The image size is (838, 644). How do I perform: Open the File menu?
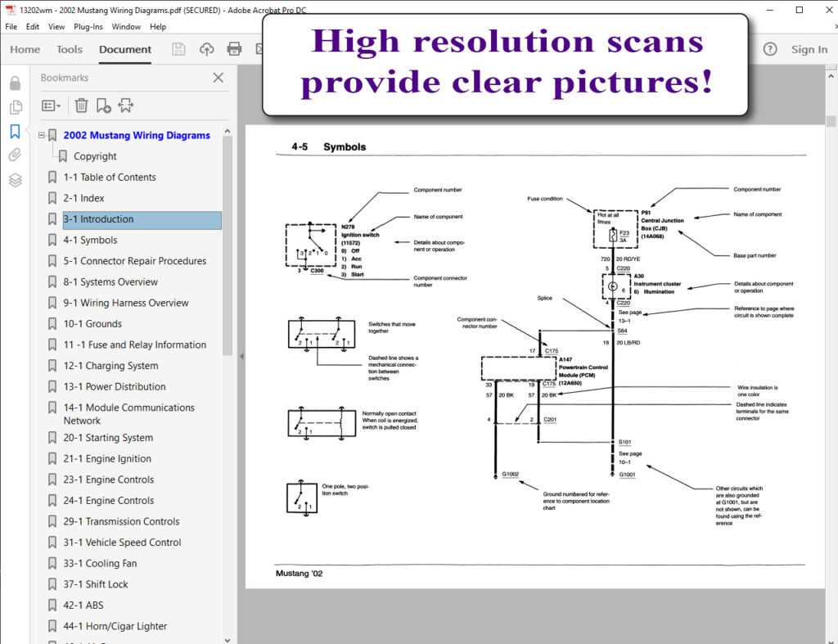pos(11,27)
